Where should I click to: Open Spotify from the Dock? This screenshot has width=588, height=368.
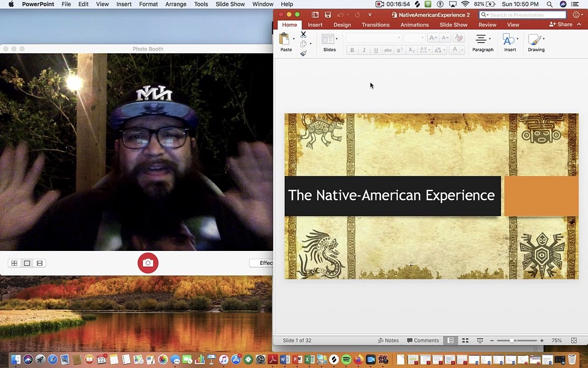(x=346, y=360)
